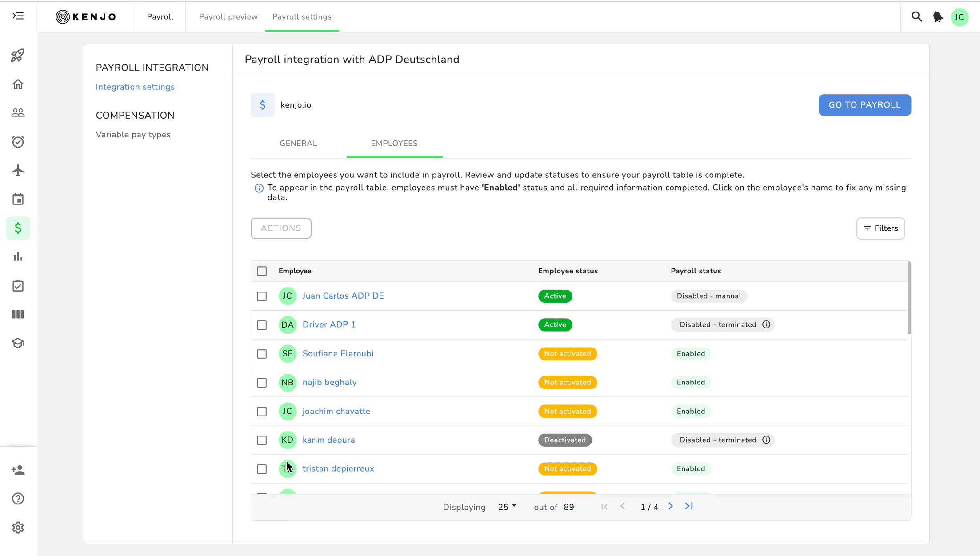Open the search magnifier icon
This screenshot has width=980, height=556.
pos(916,17)
